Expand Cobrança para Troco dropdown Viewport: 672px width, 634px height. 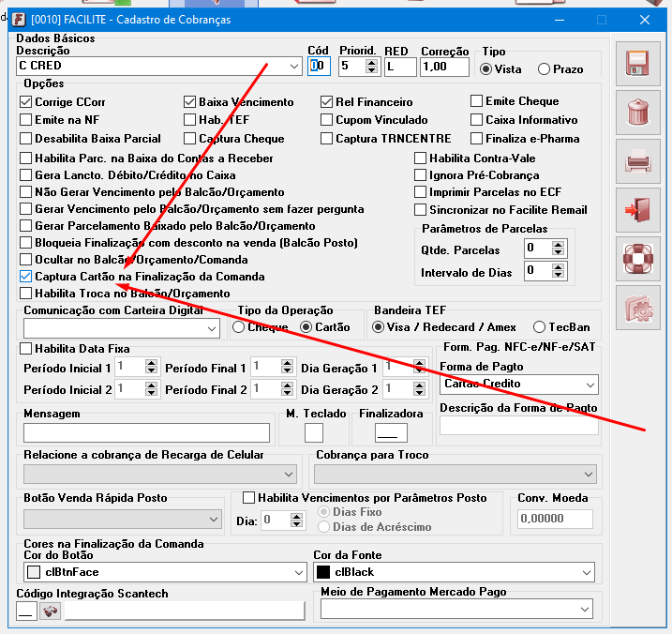click(589, 475)
